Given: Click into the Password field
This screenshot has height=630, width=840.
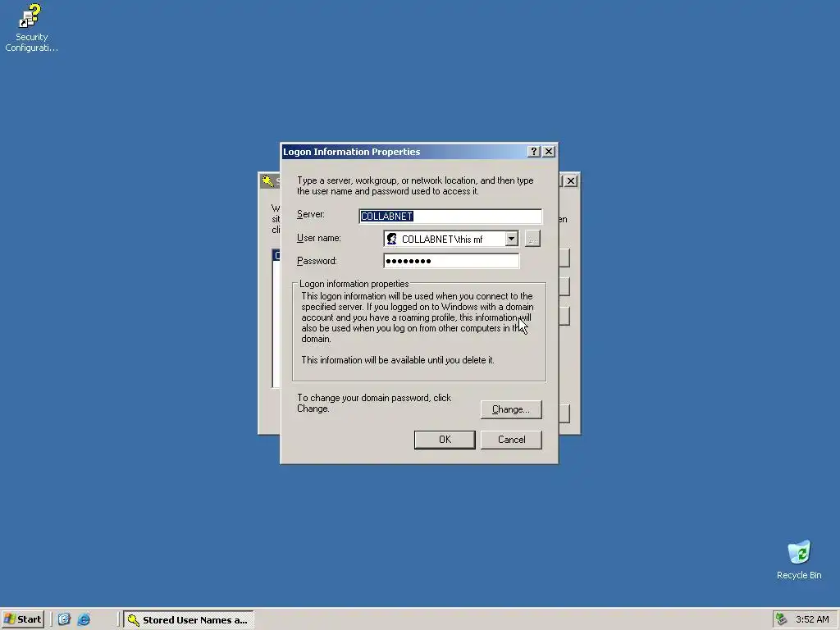Looking at the screenshot, I should click(x=451, y=261).
